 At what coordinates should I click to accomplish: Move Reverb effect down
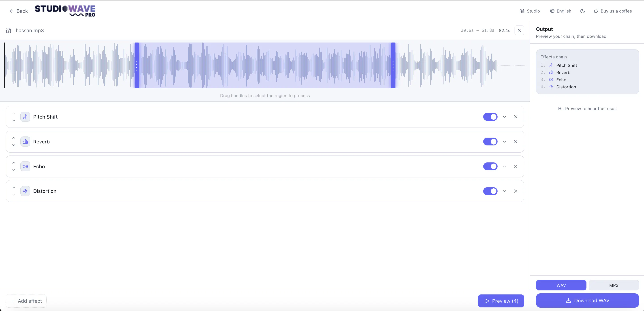pyautogui.click(x=14, y=145)
